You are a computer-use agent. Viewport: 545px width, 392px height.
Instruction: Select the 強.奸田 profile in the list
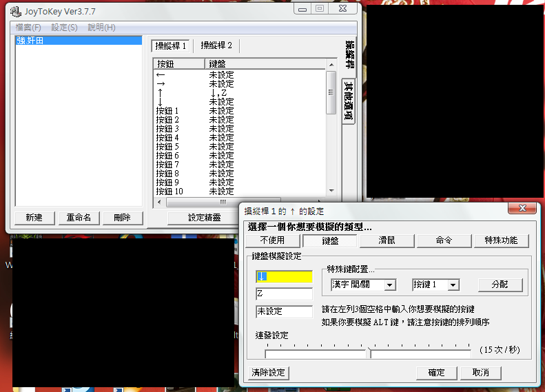[x=79, y=41]
